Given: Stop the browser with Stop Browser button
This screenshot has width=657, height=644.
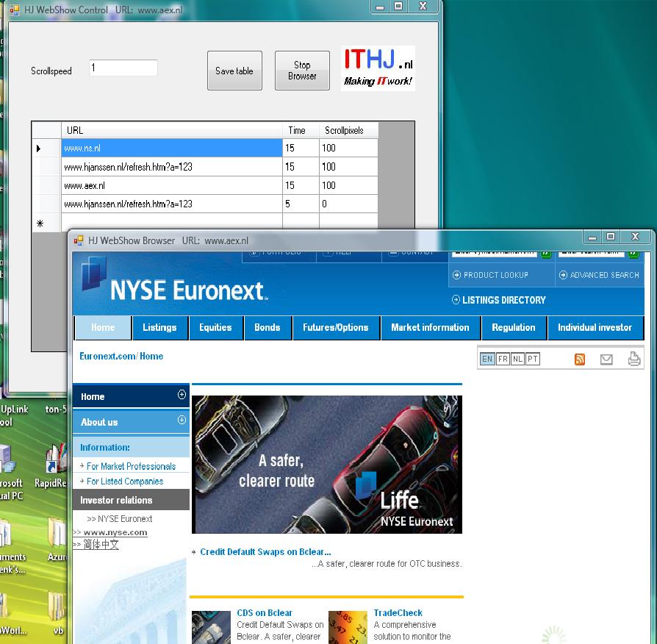Looking at the screenshot, I should point(302,71).
